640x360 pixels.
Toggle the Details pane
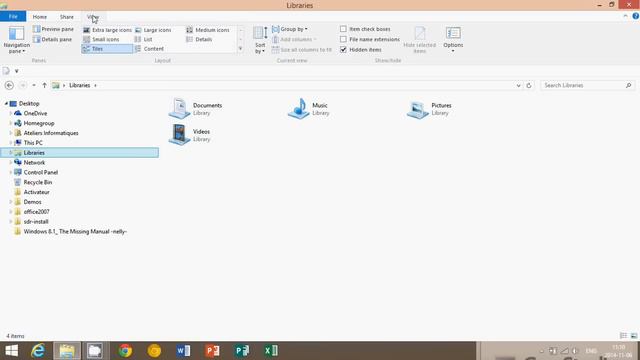(x=53, y=40)
